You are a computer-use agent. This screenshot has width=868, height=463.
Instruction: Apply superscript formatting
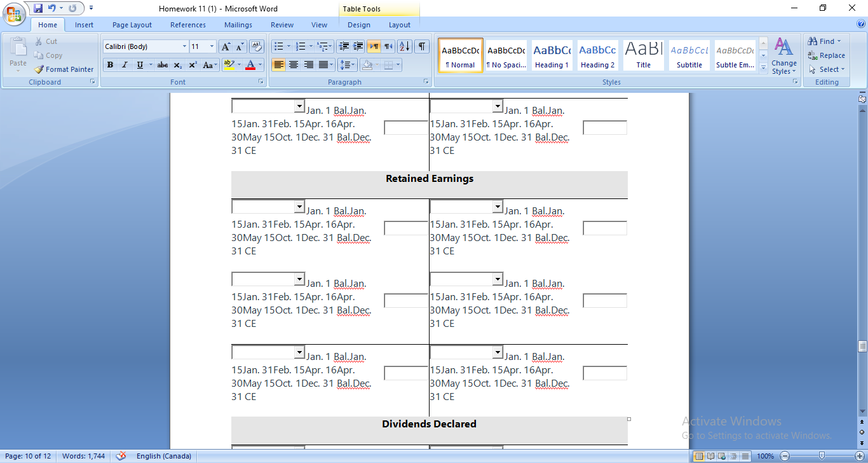coord(193,65)
